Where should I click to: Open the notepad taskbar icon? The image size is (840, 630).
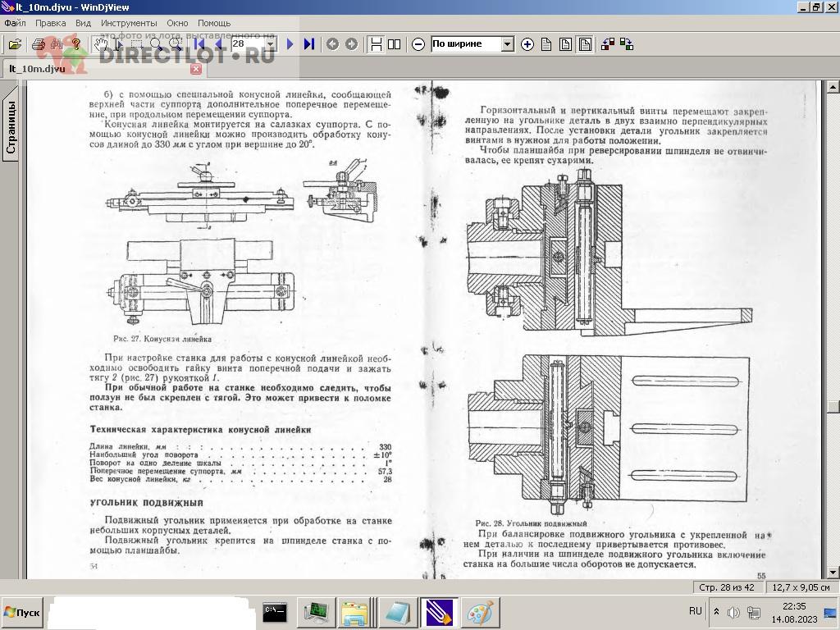click(x=398, y=613)
